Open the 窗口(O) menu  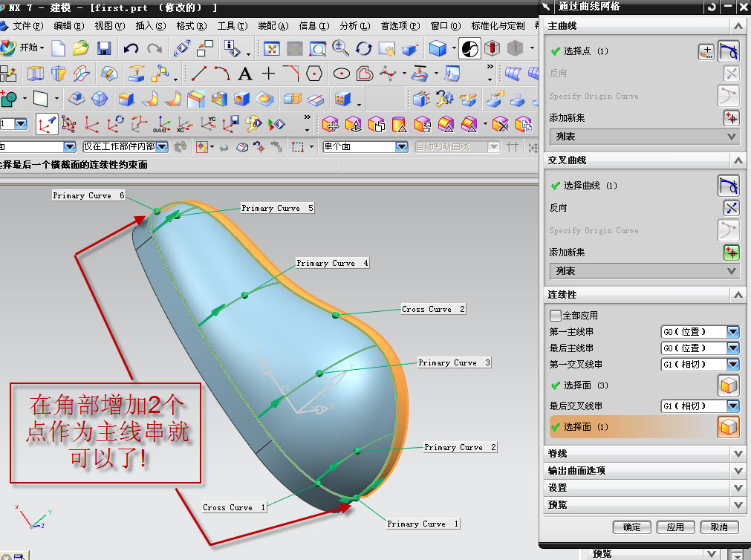click(446, 26)
